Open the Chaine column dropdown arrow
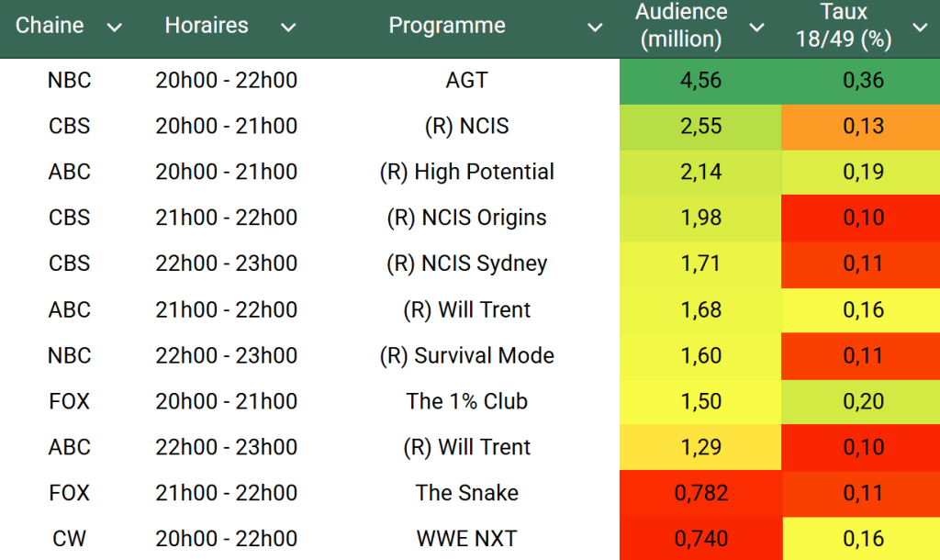The width and height of the screenshot is (940, 560). click(115, 28)
